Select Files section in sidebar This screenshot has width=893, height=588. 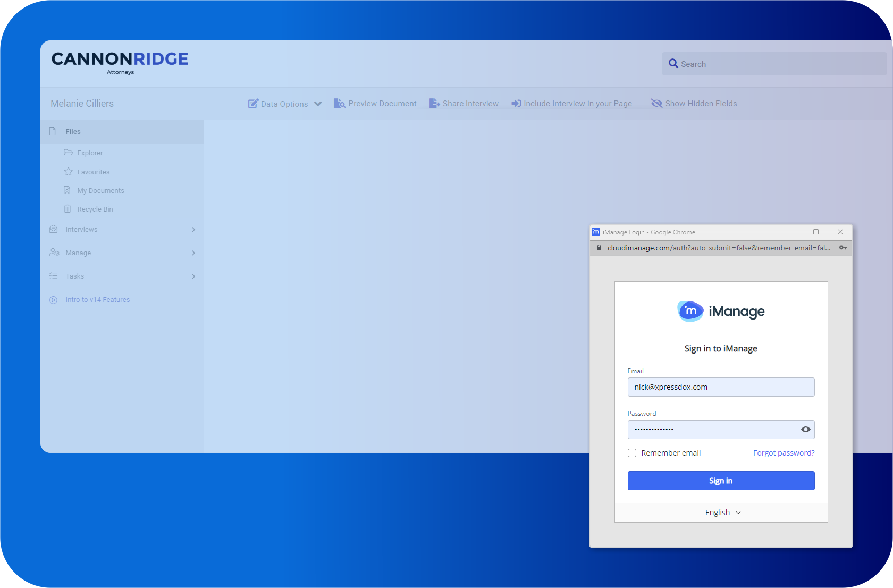click(x=122, y=131)
